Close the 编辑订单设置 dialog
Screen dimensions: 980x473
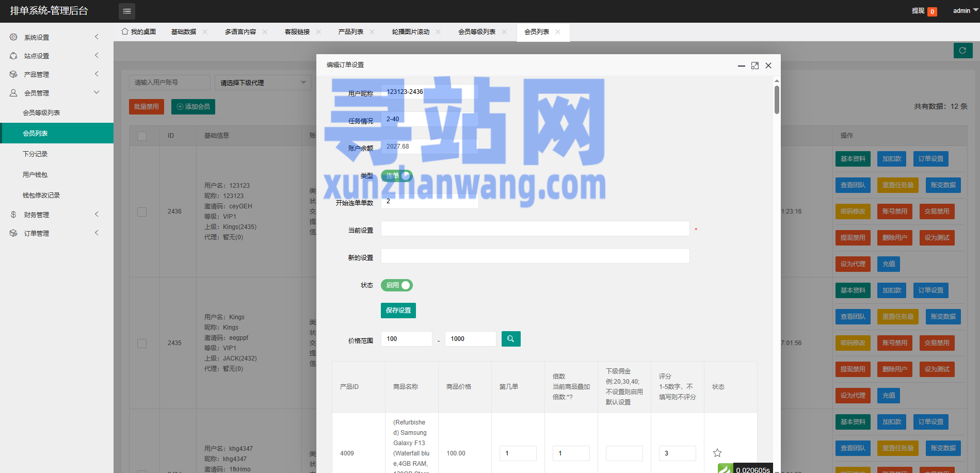768,66
